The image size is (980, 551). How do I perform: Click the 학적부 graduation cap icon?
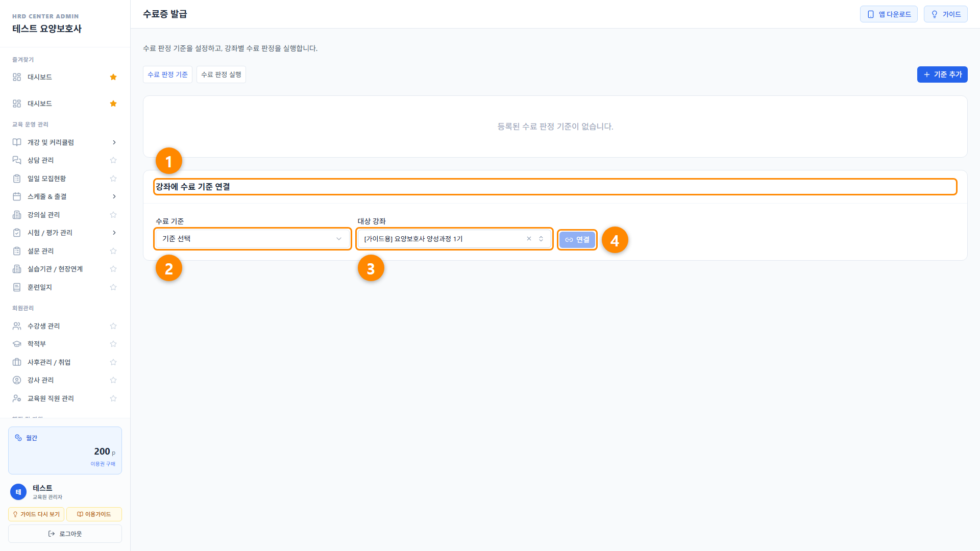pos(17,344)
